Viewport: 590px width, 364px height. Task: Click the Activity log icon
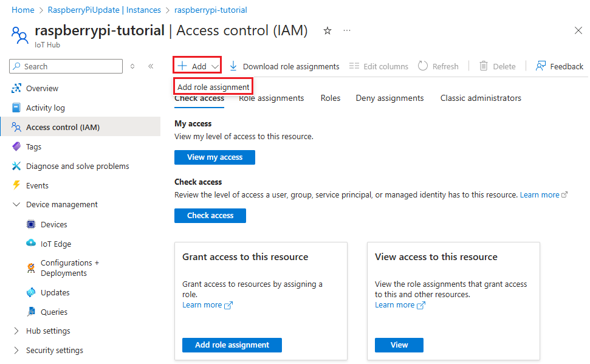point(16,108)
